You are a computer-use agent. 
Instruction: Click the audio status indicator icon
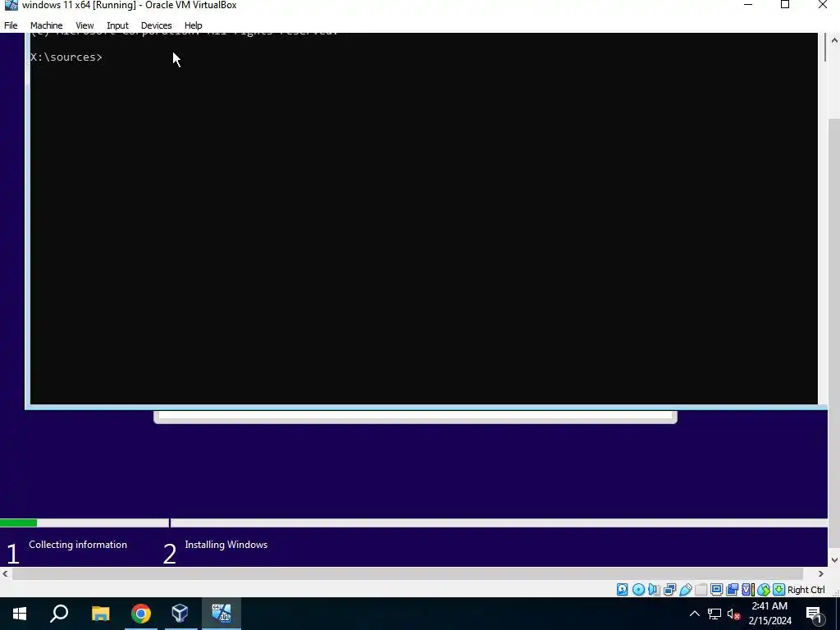coord(654,589)
